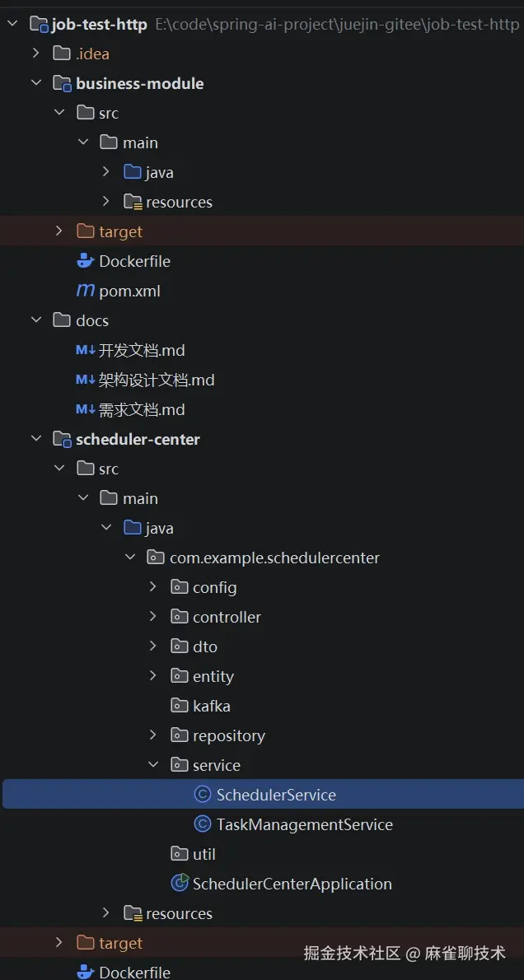
Task: Click the Maven icon beside pom.xml
Action: pos(85,291)
